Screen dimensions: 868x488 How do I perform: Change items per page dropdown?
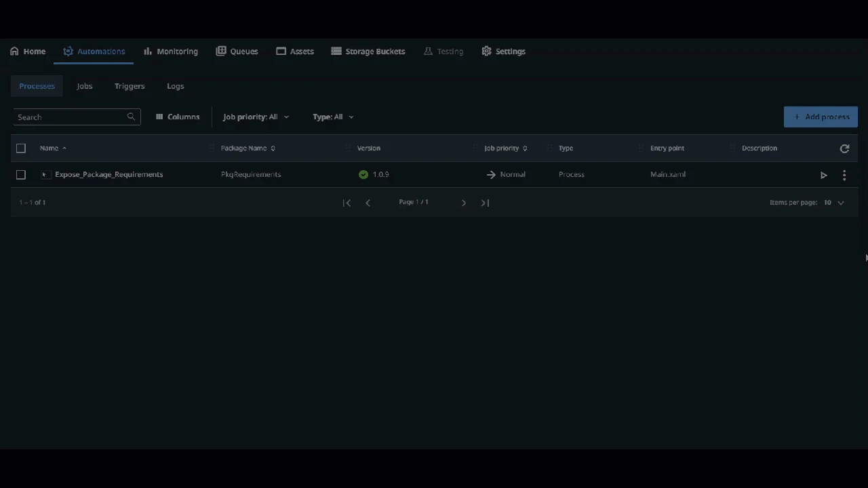click(x=834, y=202)
